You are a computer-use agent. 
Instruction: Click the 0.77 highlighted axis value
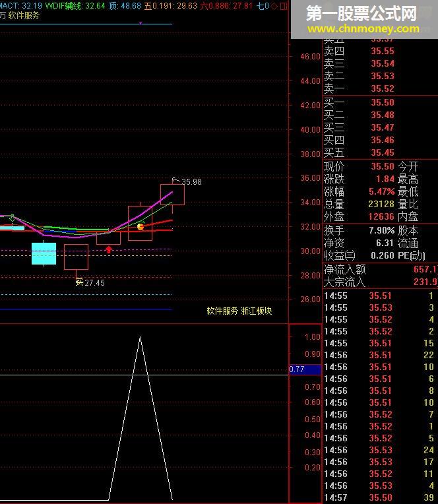305,369
